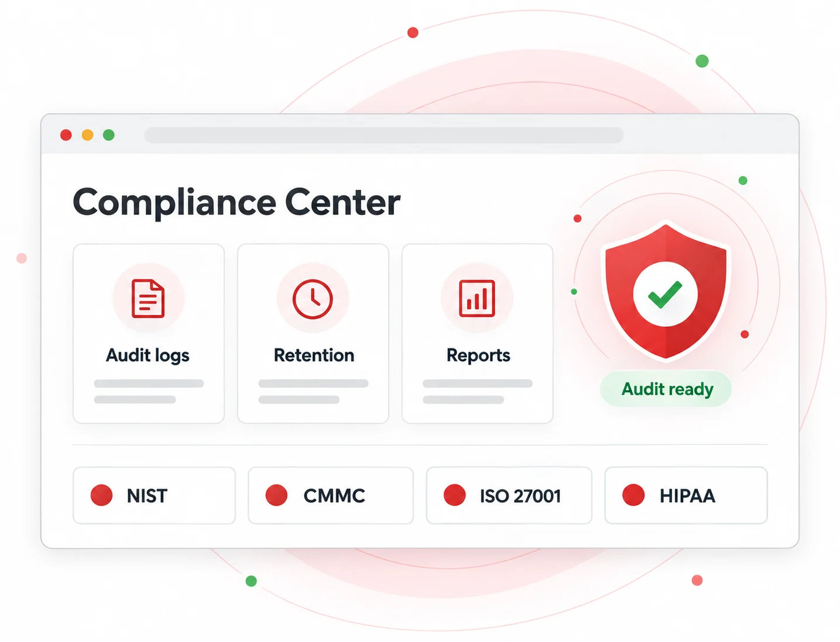
Task: Click the Reports bar chart icon
Action: (477, 299)
